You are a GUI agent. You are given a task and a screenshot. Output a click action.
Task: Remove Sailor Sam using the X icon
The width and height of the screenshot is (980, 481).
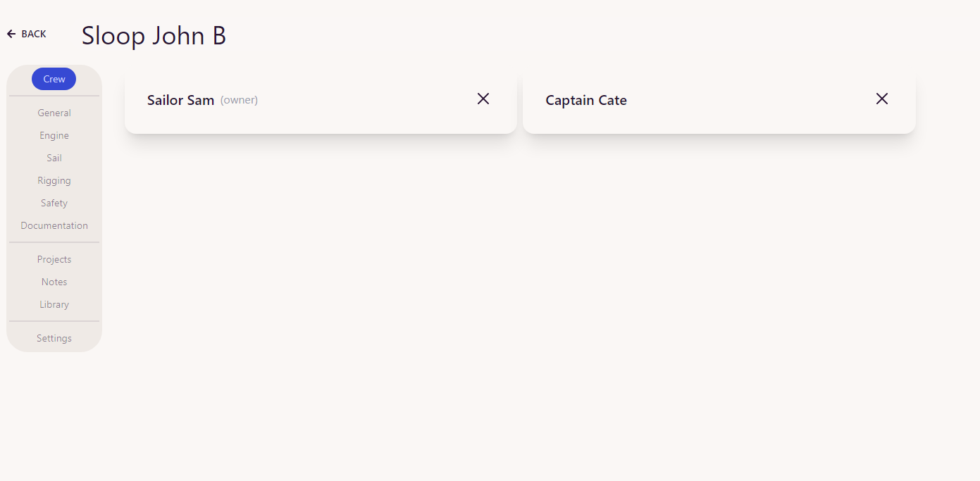pos(483,99)
